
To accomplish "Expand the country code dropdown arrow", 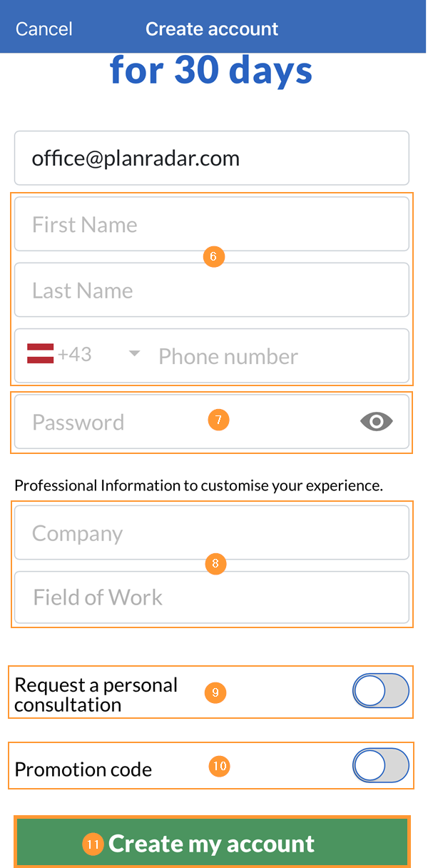I will click(134, 354).
